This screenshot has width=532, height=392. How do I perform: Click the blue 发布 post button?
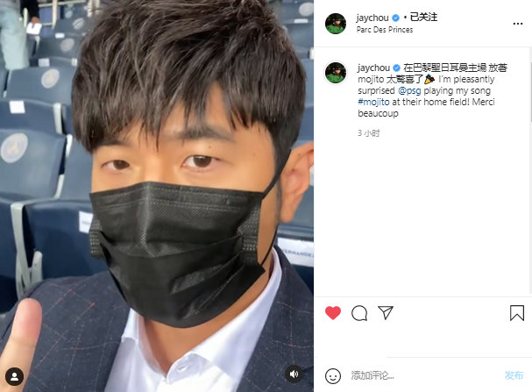pos(514,375)
